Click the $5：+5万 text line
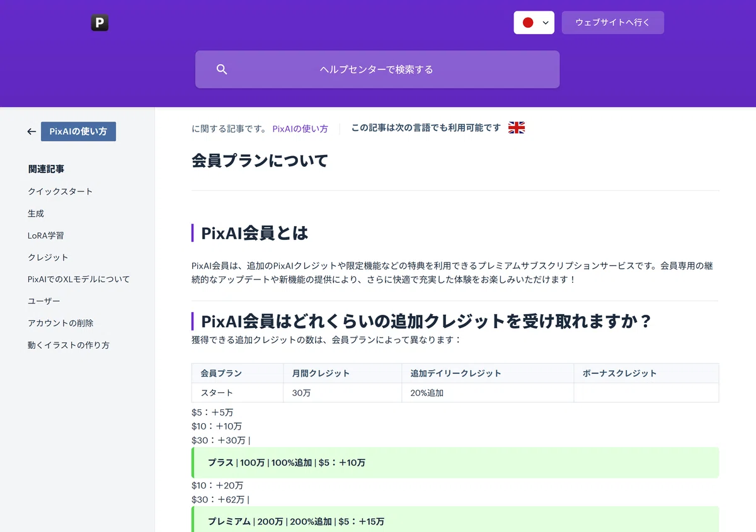 pyautogui.click(x=212, y=412)
